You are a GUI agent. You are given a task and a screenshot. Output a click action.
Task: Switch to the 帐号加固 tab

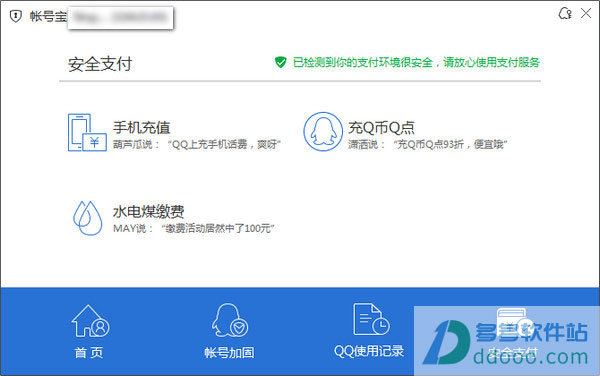coord(229,352)
